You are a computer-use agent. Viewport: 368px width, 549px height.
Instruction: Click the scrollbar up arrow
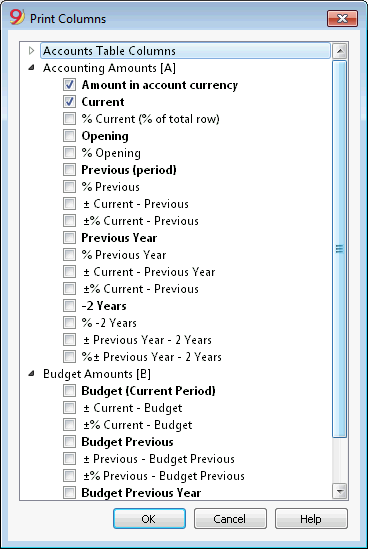click(339, 51)
